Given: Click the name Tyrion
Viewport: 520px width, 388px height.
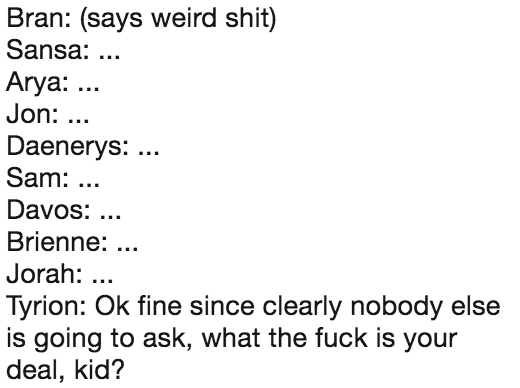Looking at the screenshot, I should (x=43, y=307).
